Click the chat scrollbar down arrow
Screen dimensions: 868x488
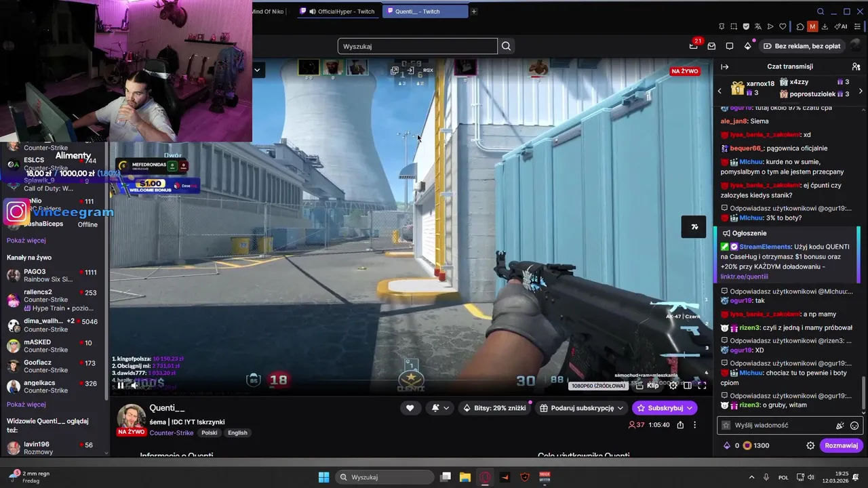point(863,412)
